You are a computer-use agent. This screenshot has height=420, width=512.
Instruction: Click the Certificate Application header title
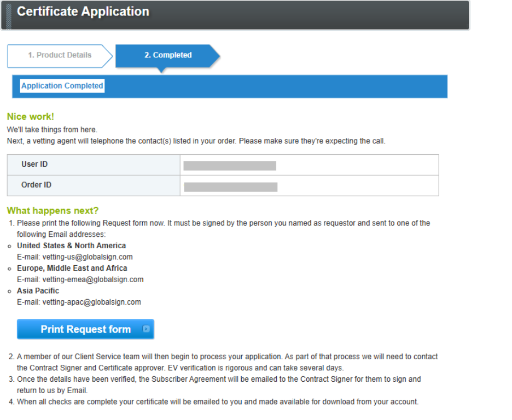(x=83, y=12)
